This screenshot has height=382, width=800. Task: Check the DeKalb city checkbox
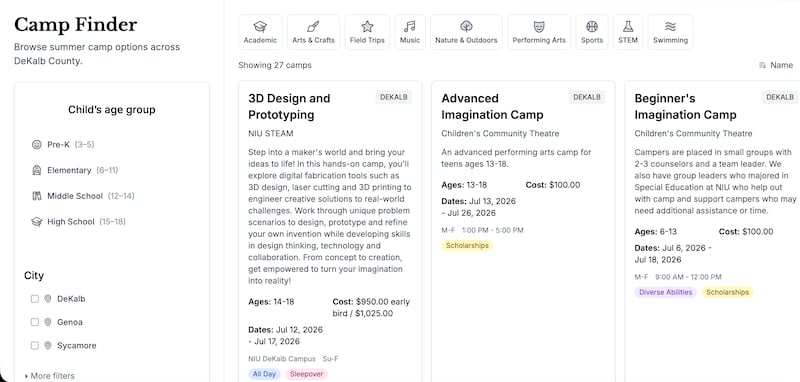point(35,299)
